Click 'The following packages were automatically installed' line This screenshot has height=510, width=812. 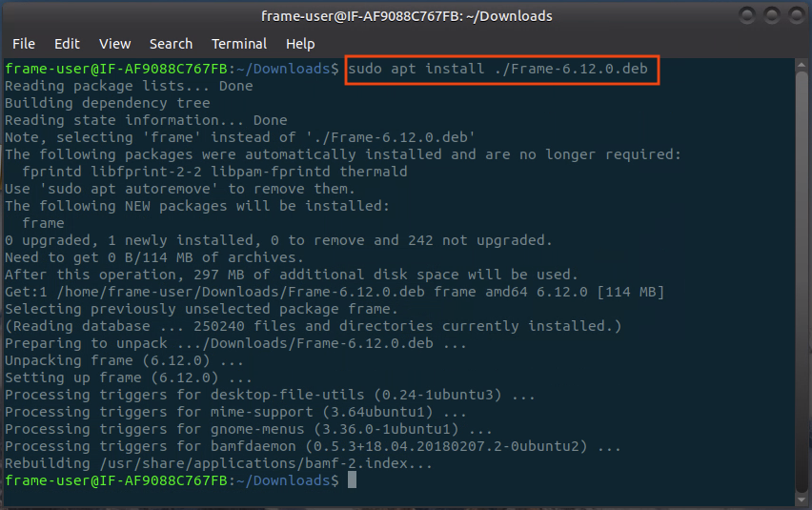pos(343,154)
